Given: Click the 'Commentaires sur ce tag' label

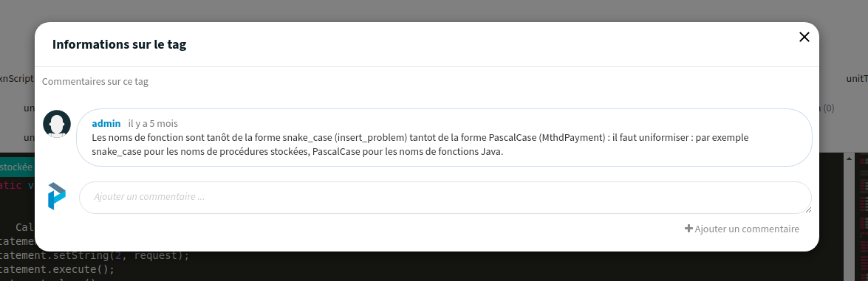Looking at the screenshot, I should (x=95, y=81).
